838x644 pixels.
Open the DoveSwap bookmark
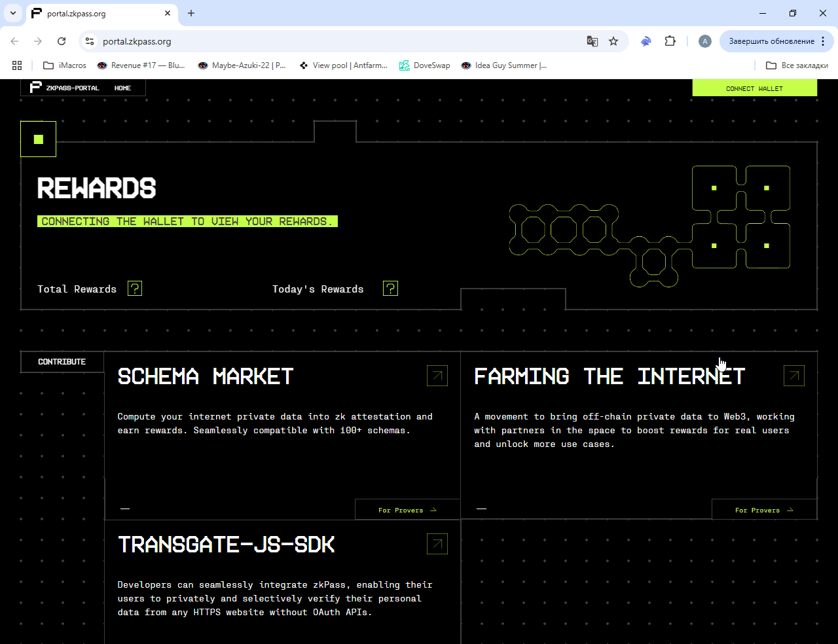(x=424, y=65)
